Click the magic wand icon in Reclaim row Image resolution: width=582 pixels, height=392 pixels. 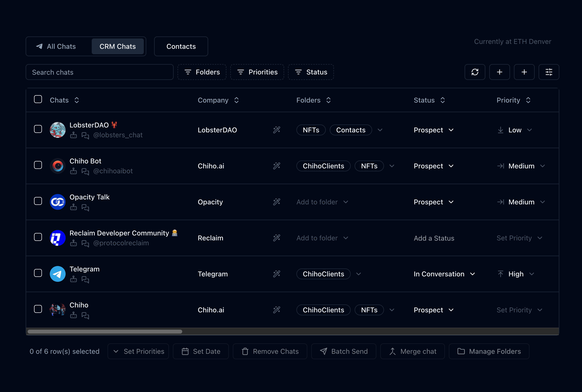pos(276,238)
